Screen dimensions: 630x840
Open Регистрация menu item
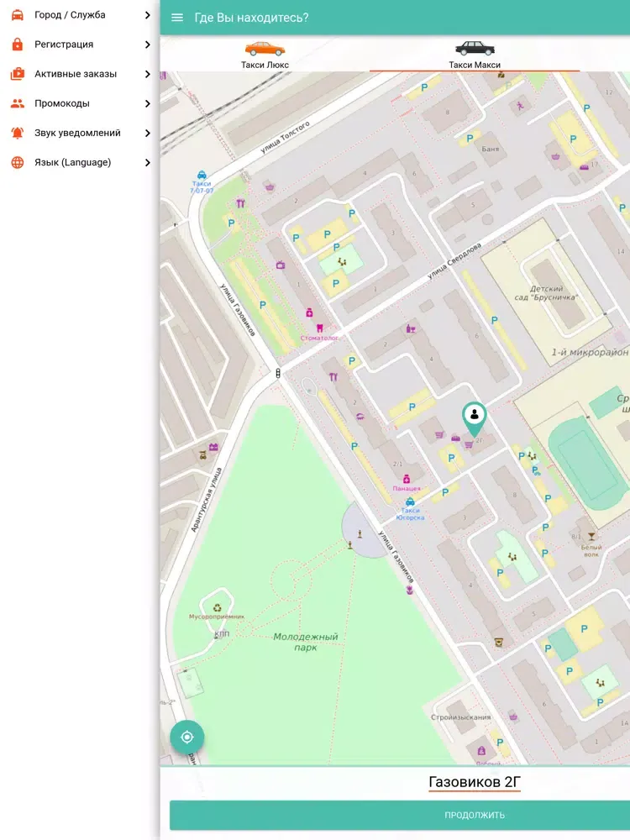pos(80,45)
